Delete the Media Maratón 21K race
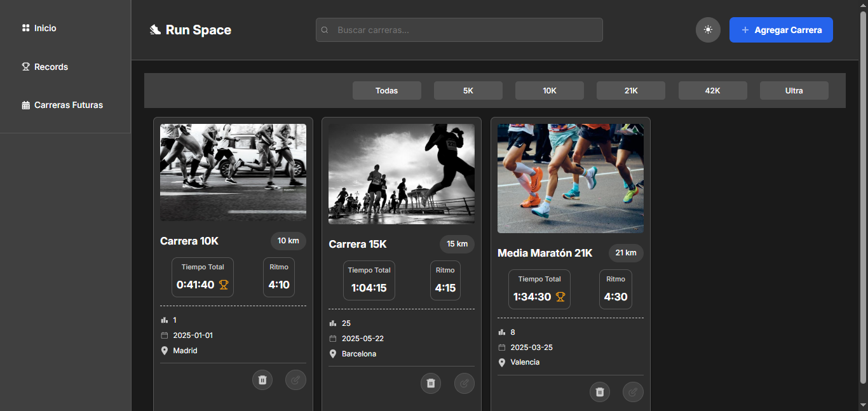 pyautogui.click(x=600, y=392)
